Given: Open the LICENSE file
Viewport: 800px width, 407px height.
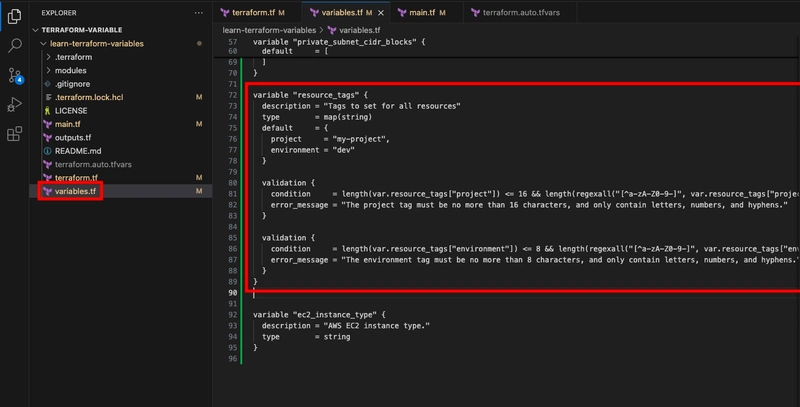Looking at the screenshot, I should 71,111.
